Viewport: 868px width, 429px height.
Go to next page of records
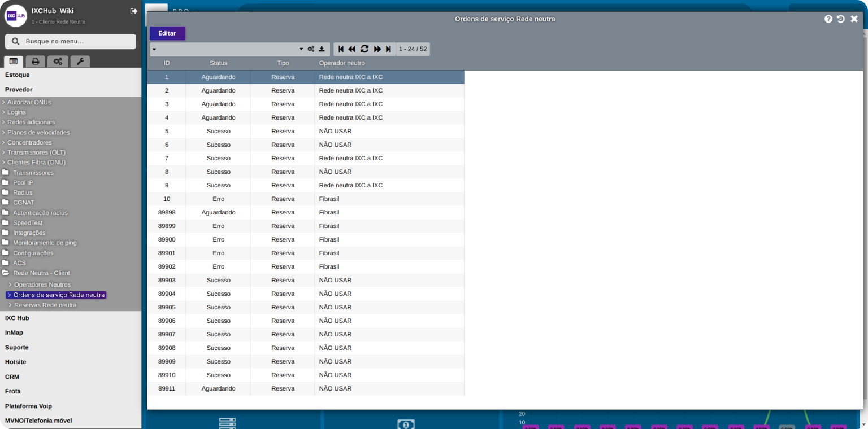(377, 49)
